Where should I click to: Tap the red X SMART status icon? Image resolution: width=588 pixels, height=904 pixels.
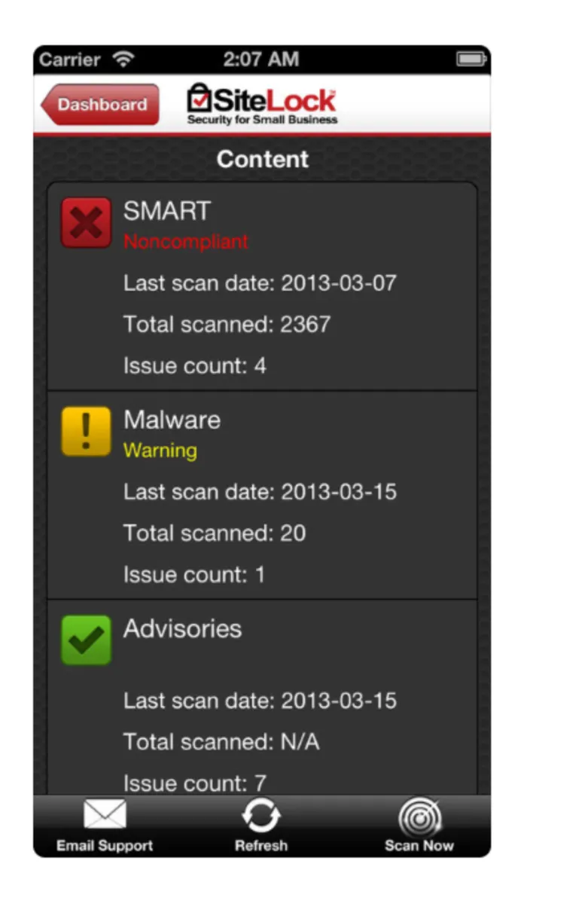click(86, 223)
